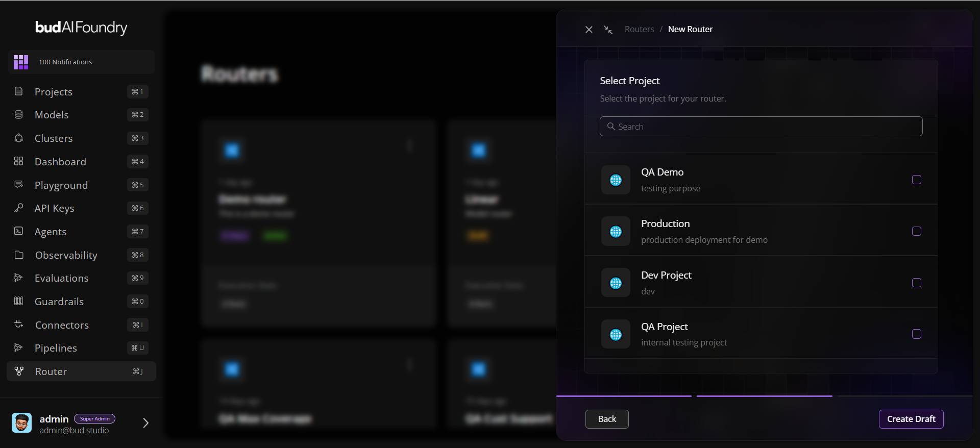Click the Dev Project globe icon
This screenshot has height=448, width=980.
click(616, 283)
